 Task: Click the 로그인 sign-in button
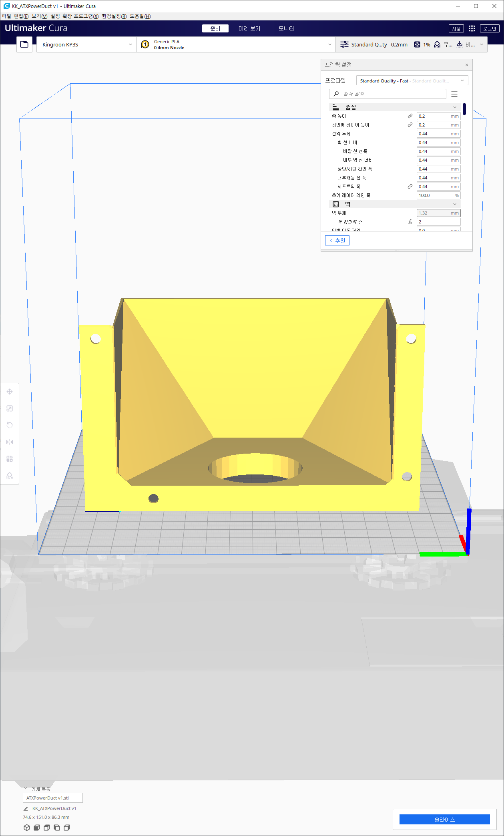[x=490, y=28]
